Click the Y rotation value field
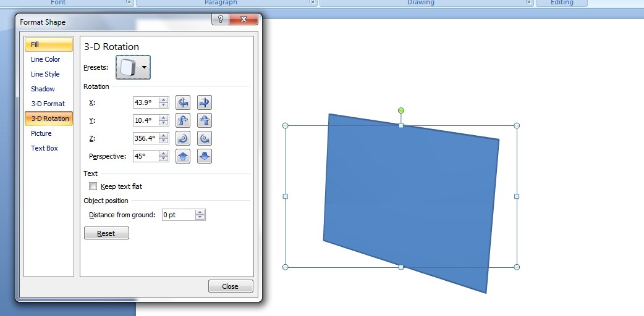The width and height of the screenshot is (644, 316). coord(146,120)
